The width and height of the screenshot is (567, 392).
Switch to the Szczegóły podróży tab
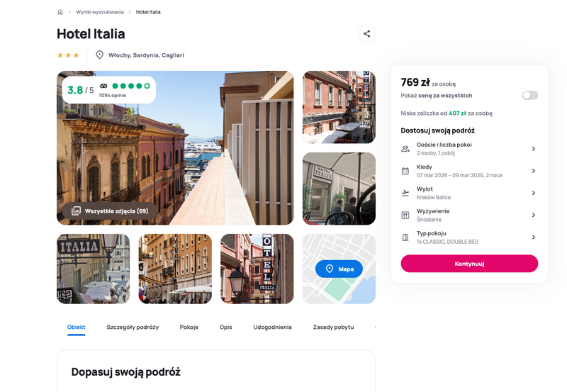click(x=133, y=327)
